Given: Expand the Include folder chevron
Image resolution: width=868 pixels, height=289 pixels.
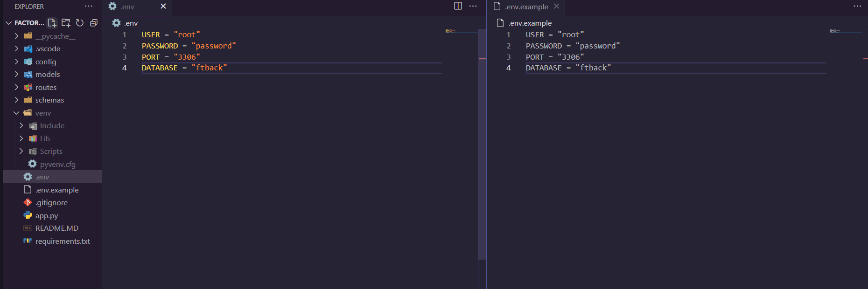Looking at the screenshot, I should click(21, 125).
